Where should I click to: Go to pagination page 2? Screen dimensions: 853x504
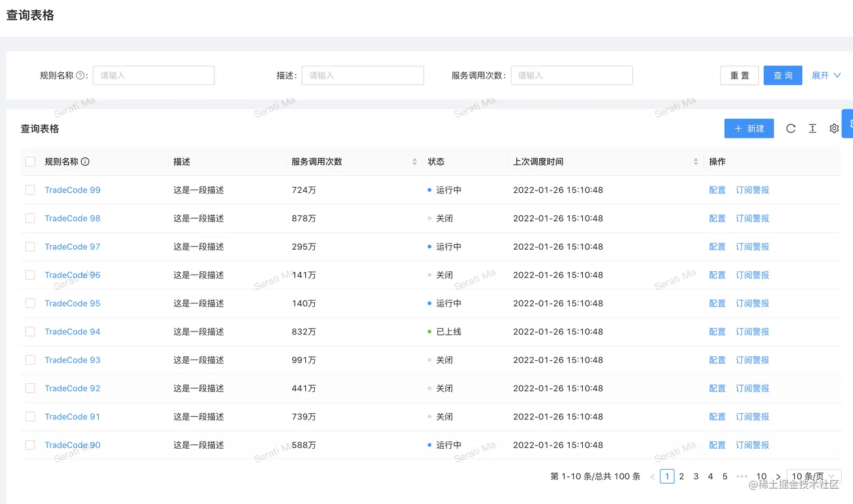[x=681, y=476]
